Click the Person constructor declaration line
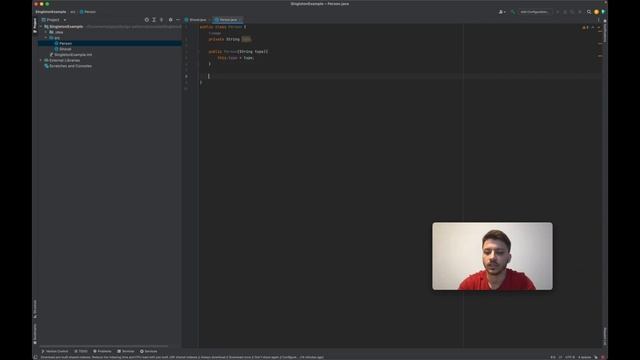This screenshot has width=640, height=360. [238, 51]
